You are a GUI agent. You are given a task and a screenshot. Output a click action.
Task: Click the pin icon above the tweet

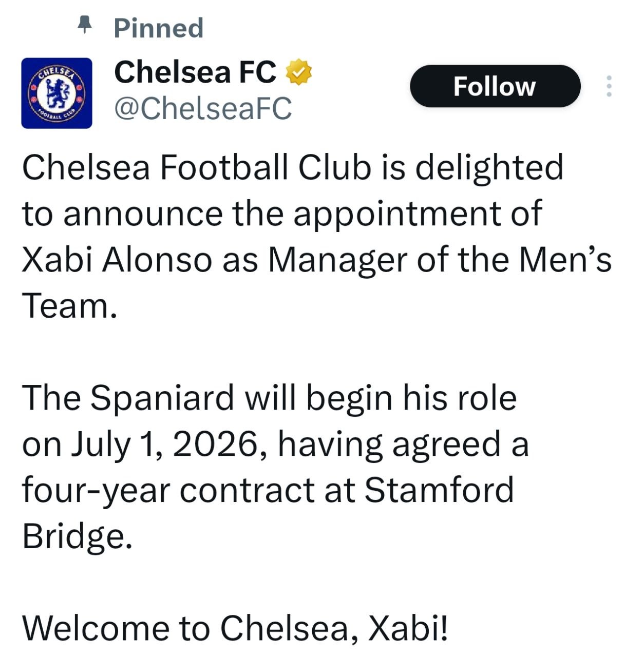[84, 24]
